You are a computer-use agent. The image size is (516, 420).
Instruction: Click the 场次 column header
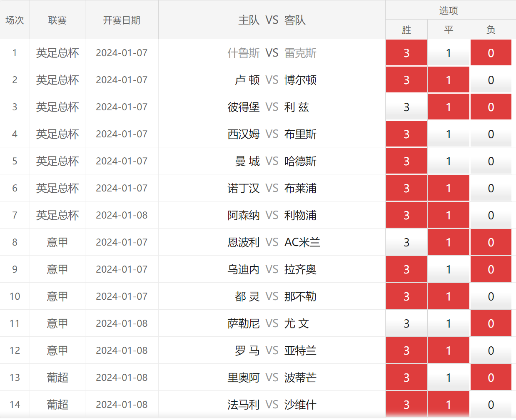point(15,20)
